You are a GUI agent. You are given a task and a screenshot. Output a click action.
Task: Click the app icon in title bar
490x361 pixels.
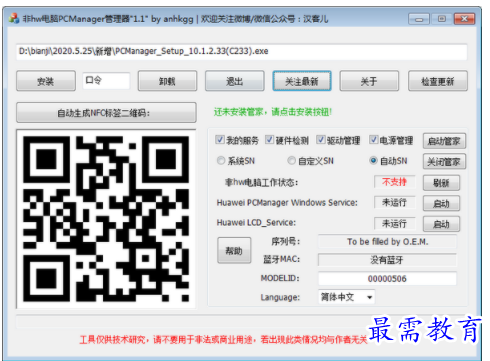point(14,18)
